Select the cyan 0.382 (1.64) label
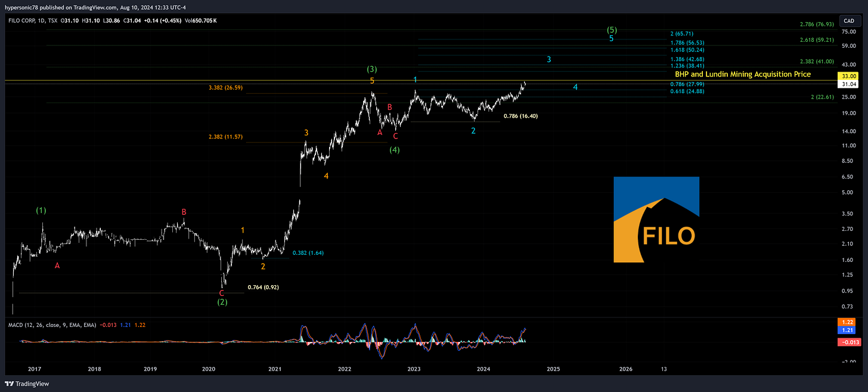 pyautogui.click(x=308, y=253)
